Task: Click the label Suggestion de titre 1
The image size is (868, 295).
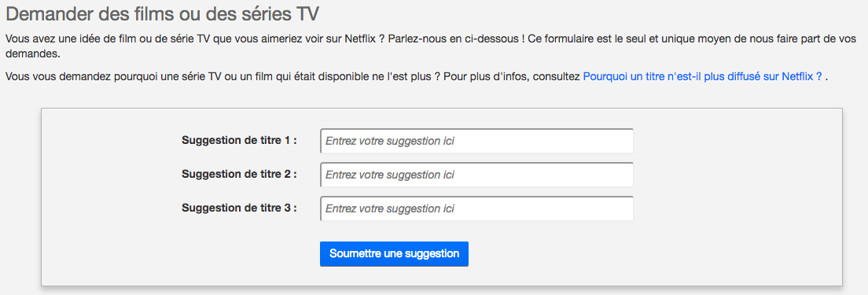Action: coord(239,141)
